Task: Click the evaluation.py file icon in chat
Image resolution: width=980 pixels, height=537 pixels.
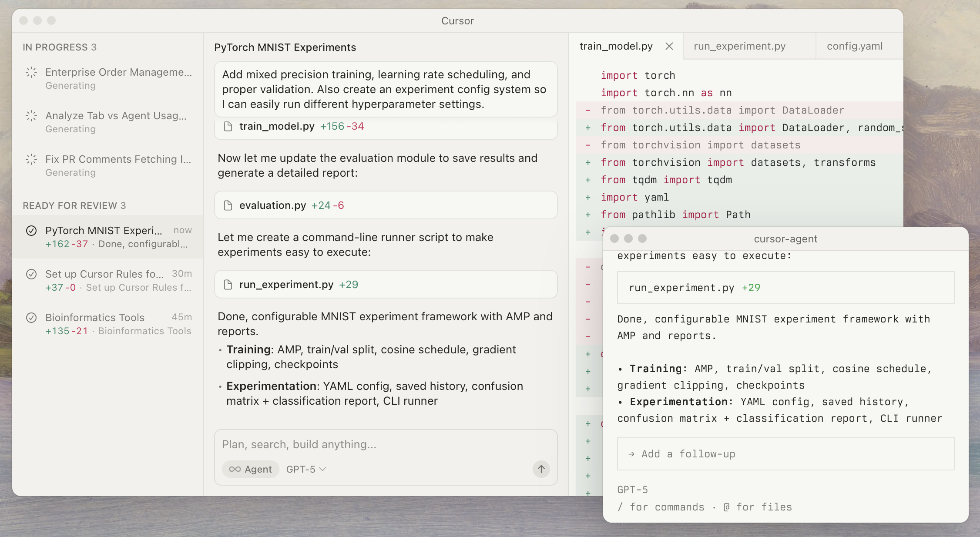Action: point(228,205)
